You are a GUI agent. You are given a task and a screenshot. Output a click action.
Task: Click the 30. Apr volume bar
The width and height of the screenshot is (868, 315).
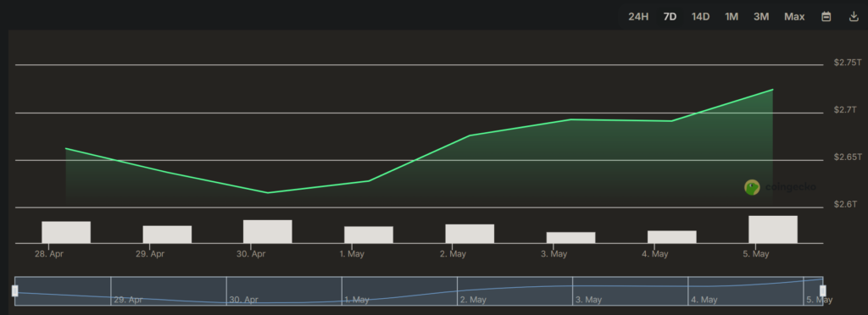pyautogui.click(x=267, y=231)
